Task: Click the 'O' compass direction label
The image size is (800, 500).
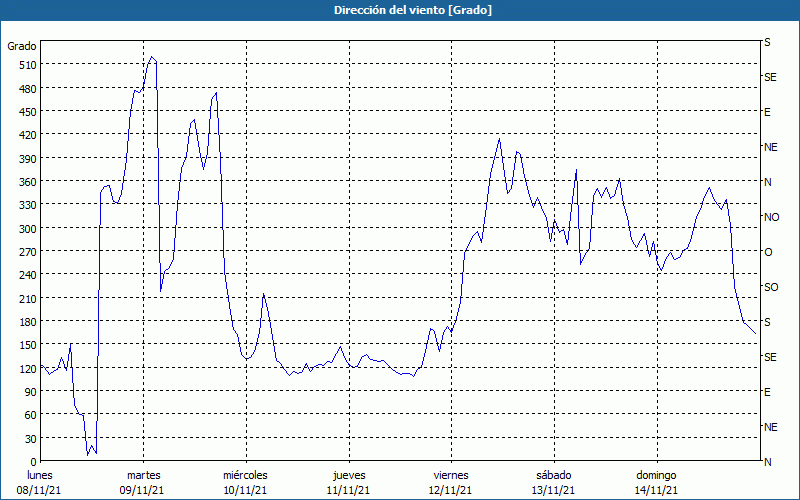Action: click(x=768, y=252)
